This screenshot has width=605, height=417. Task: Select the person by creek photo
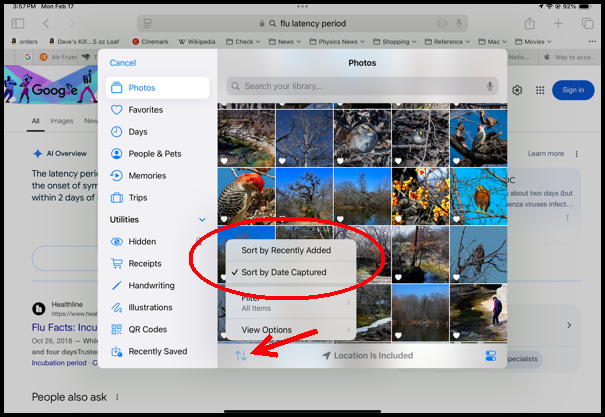pyautogui.click(x=478, y=313)
